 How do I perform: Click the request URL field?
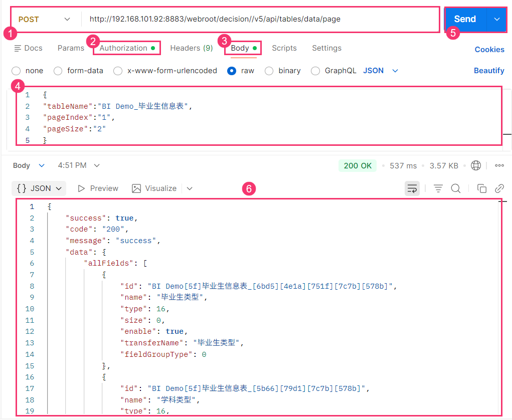point(260,19)
